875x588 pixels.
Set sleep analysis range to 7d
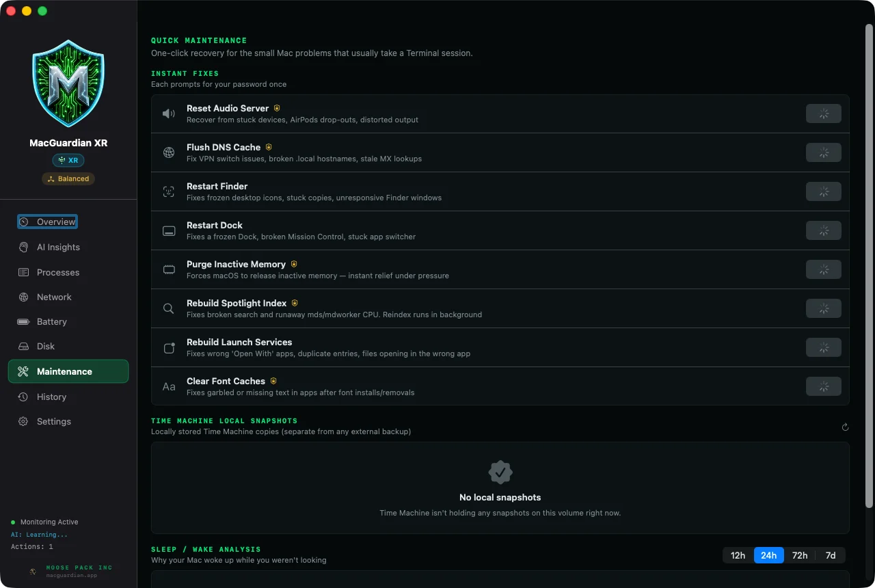click(x=831, y=555)
